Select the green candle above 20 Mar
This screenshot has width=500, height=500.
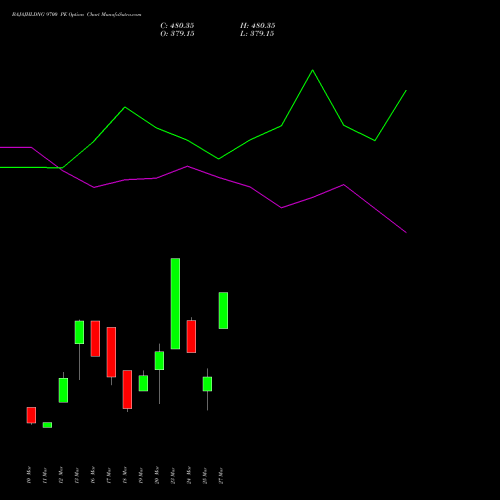click(x=159, y=361)
